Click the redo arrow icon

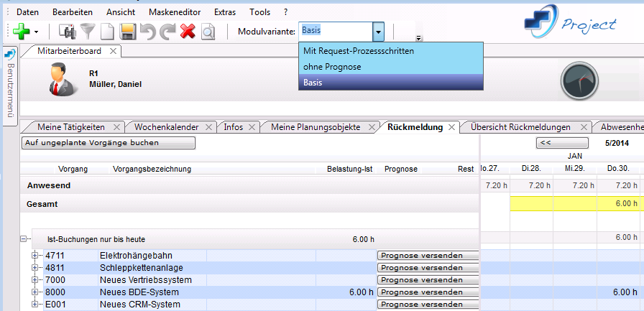pos(167,32)
